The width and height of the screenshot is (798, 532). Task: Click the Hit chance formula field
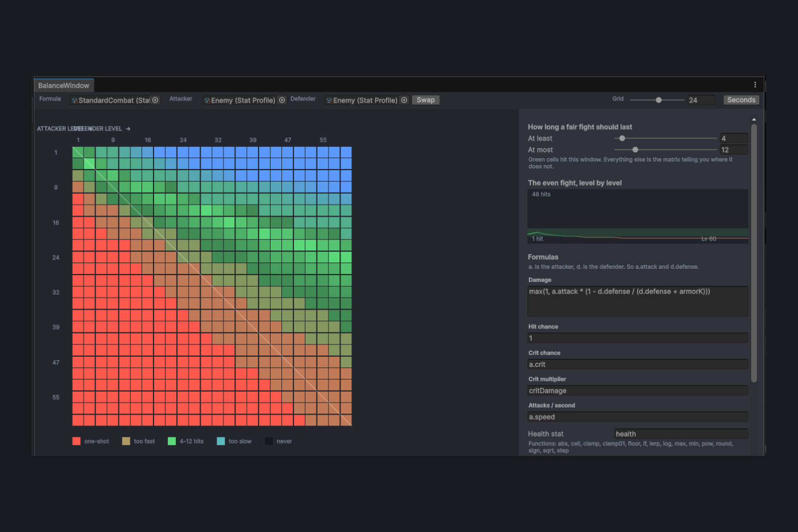click(638, 338)
